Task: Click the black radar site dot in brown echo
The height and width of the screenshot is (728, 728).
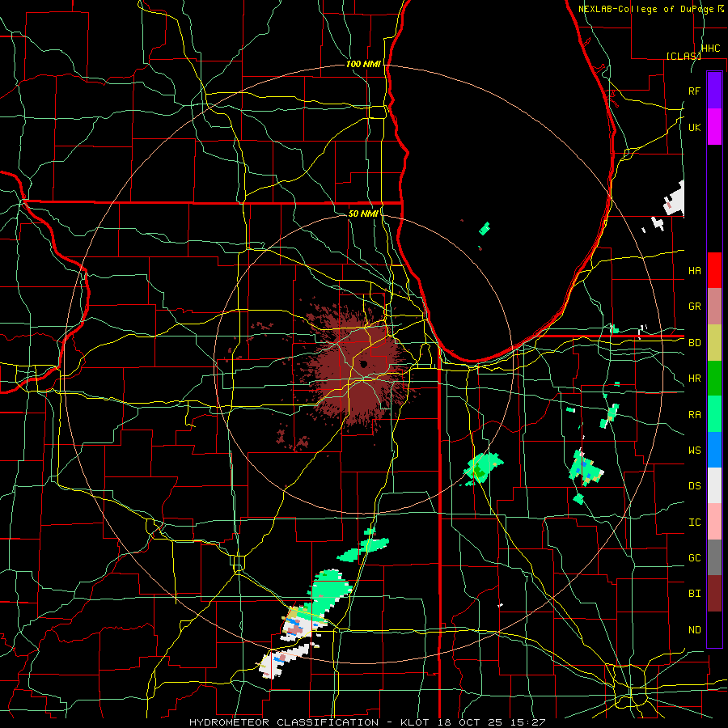Action: [363, 364]
